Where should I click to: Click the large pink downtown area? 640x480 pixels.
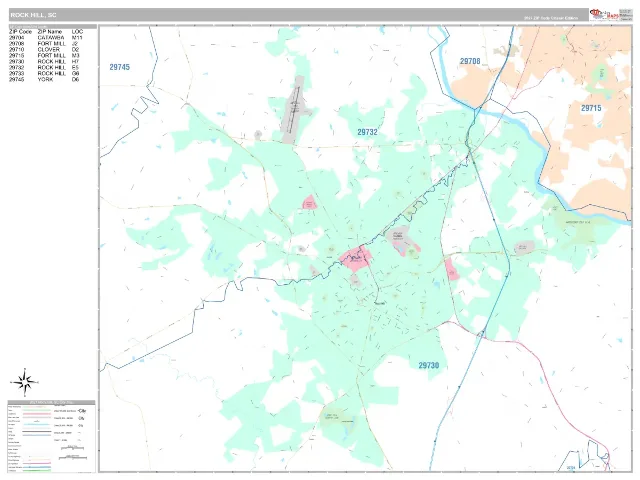(x=356, y=259)
